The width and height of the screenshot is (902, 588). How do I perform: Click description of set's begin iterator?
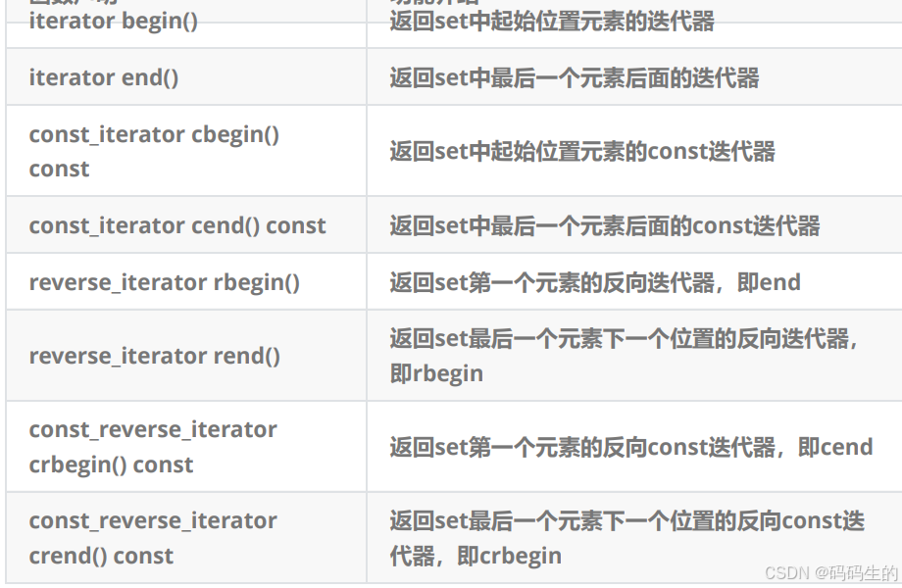pos(552,22)
